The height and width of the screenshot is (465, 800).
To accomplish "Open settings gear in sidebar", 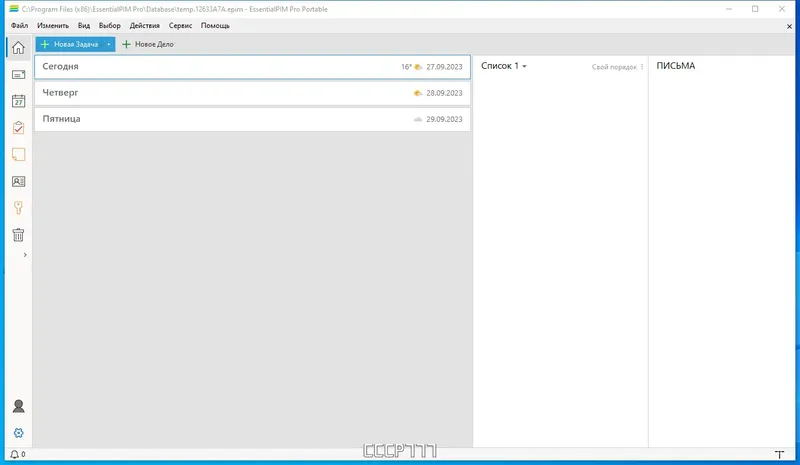I will [x=18, y=433].
